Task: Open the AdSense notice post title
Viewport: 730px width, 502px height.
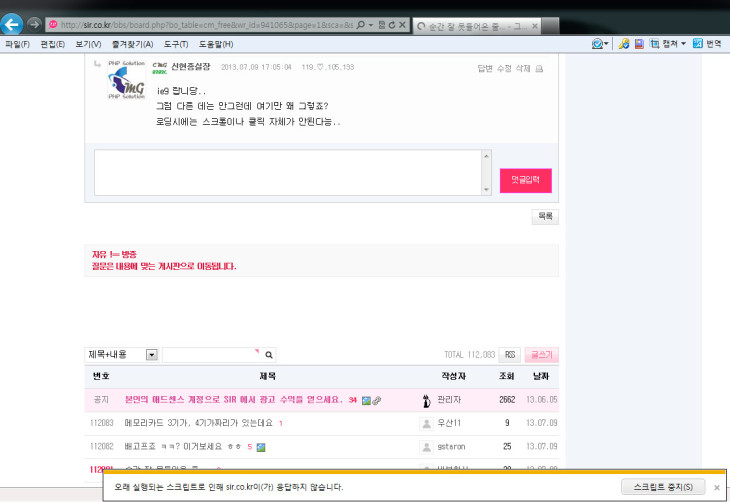Action: (234, 400)
